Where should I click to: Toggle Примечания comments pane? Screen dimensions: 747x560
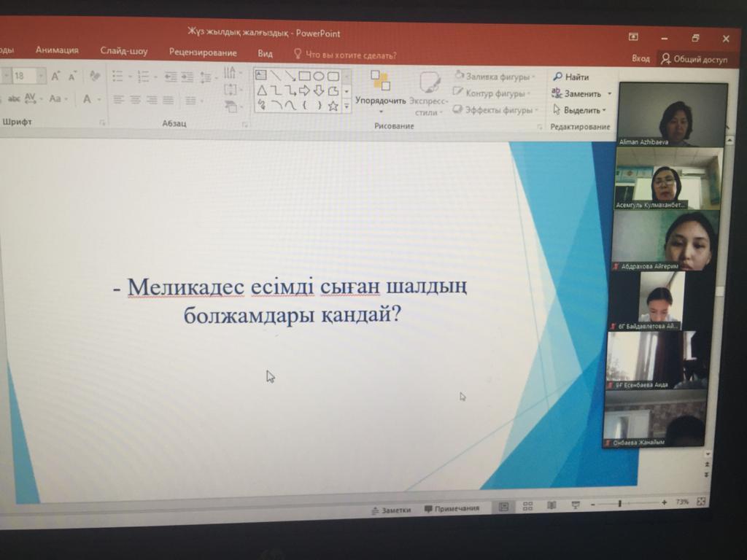coord(452,508)
